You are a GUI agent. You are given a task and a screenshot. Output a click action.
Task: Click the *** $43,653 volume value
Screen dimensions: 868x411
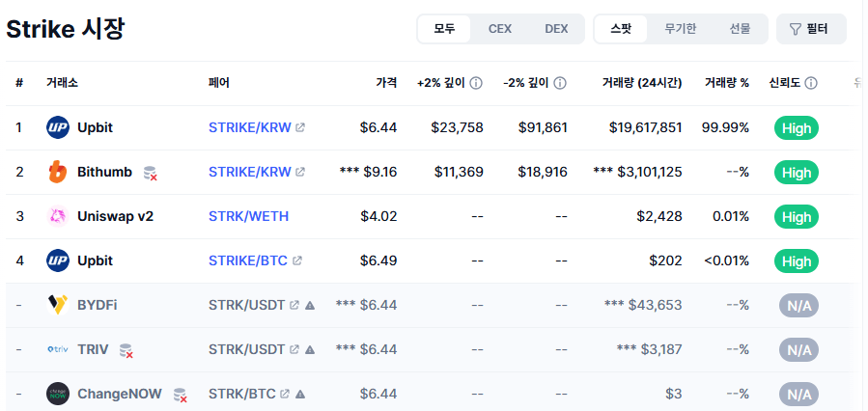click(643, 305)
